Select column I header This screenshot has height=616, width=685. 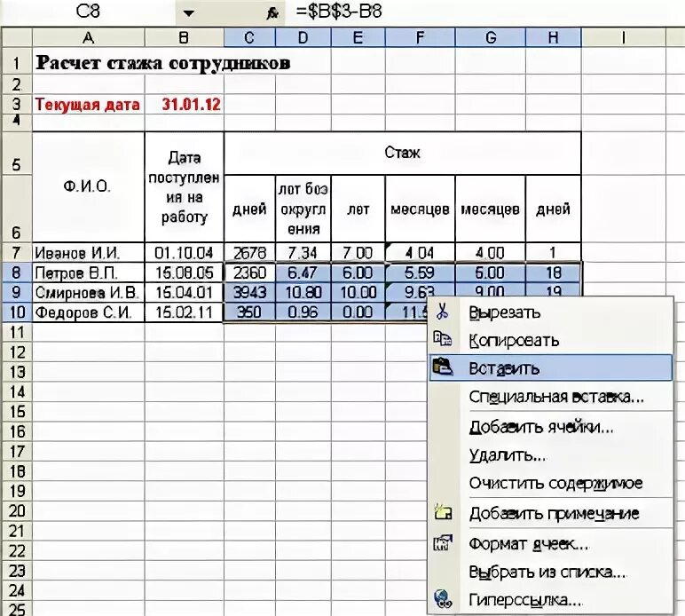pos(624,37)
